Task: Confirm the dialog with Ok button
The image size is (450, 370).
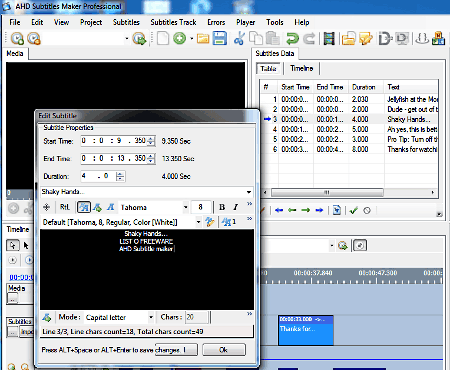Action: click(224, 350)
